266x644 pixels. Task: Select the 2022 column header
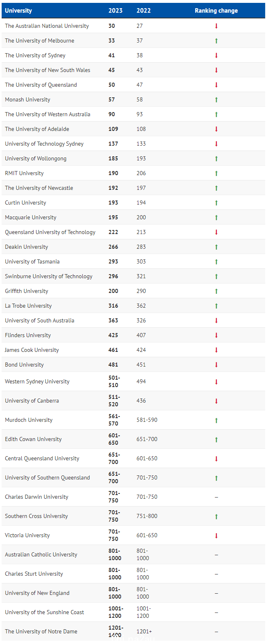click(144, 11)
